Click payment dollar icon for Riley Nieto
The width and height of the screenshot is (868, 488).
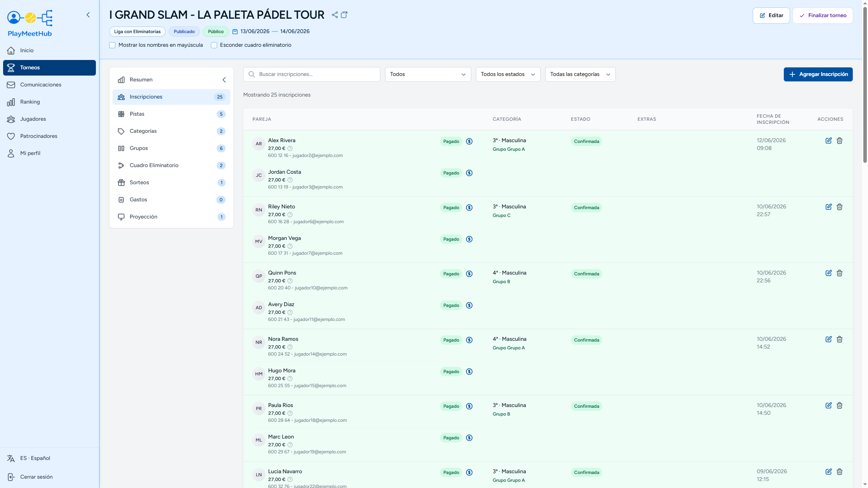[469, 208]
